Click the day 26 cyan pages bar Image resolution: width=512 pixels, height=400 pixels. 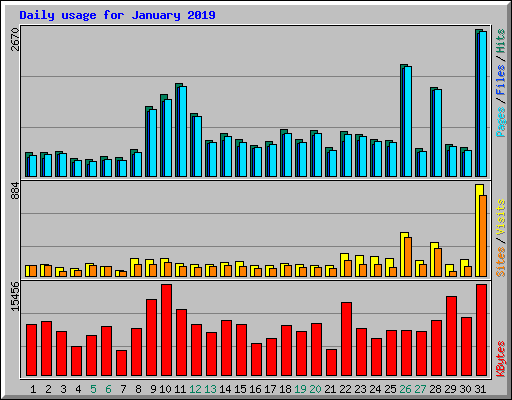click(408, 121)
